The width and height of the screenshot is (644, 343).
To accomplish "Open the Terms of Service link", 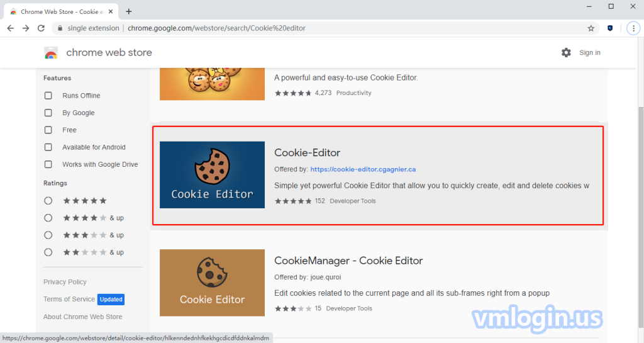I will [x=69, y=299].
